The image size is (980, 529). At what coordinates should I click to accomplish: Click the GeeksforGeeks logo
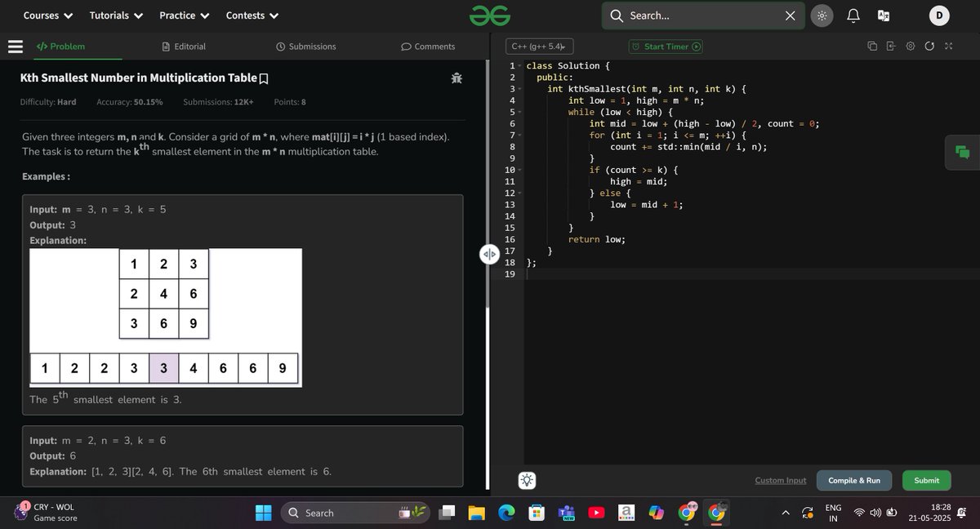point(490,15)
